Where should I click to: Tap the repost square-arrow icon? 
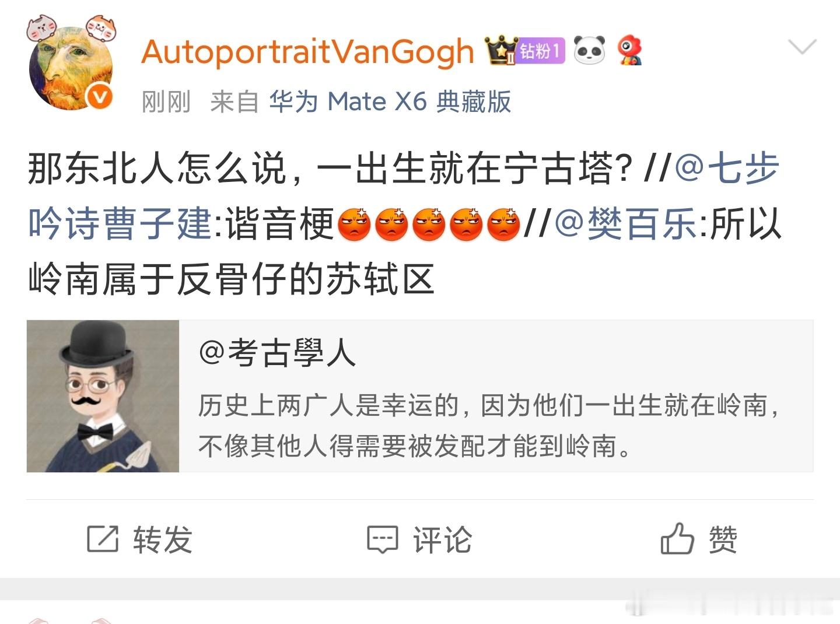(x=103, y=538)
